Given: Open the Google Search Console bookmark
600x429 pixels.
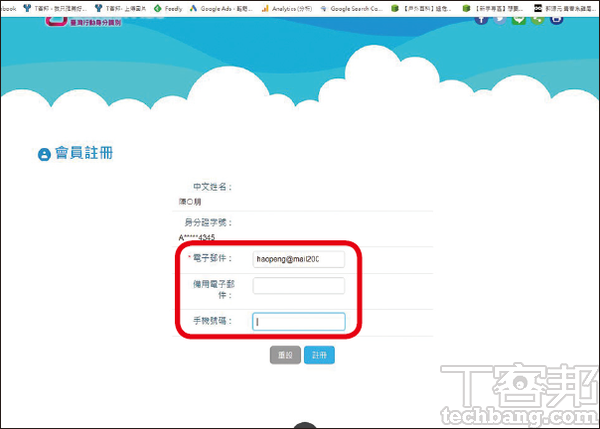Looking at the screenshot, I should tap(351, 8).
